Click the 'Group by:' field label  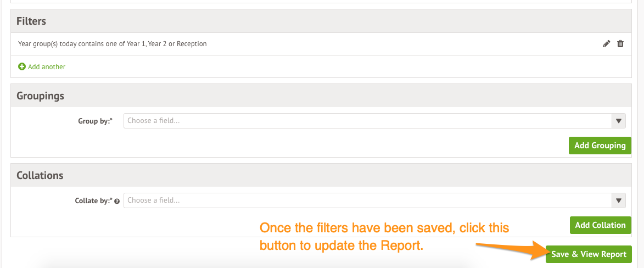95,121
